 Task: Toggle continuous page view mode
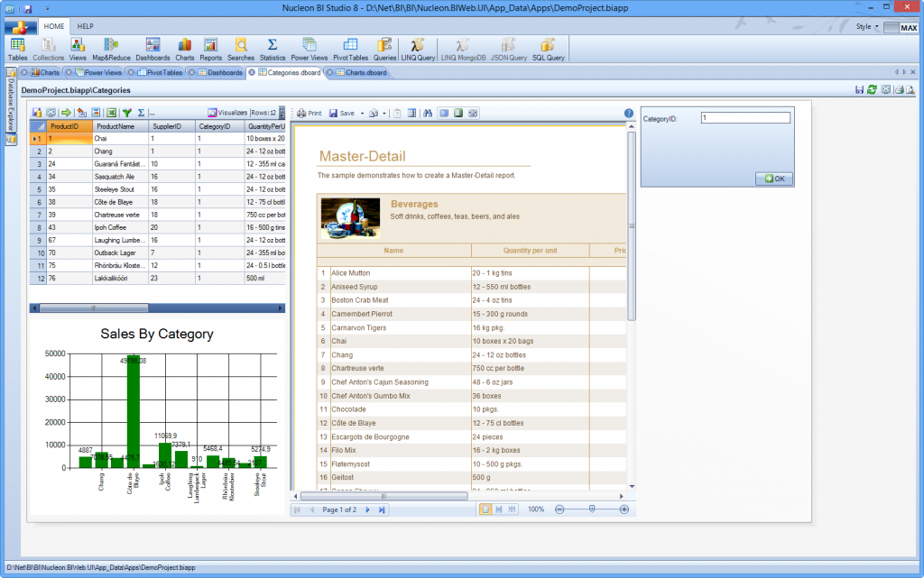click(500, 509)
